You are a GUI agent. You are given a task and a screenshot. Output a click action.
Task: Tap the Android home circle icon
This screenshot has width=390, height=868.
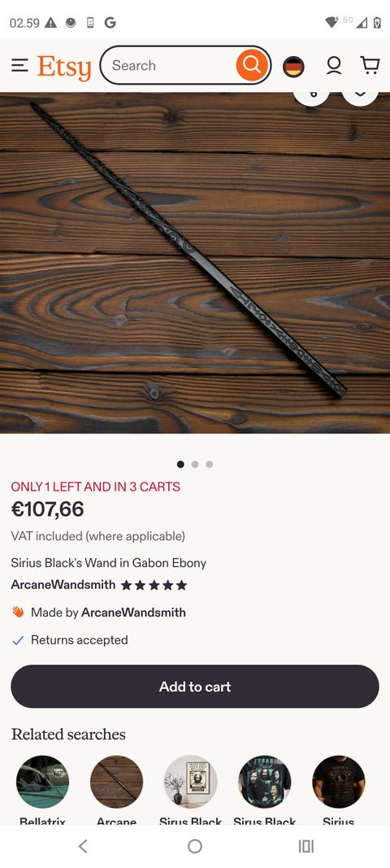tap(195, 846)
